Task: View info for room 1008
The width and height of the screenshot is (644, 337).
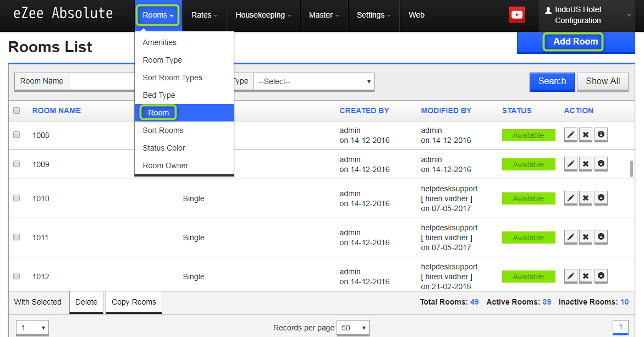Action: pos(601,135)
